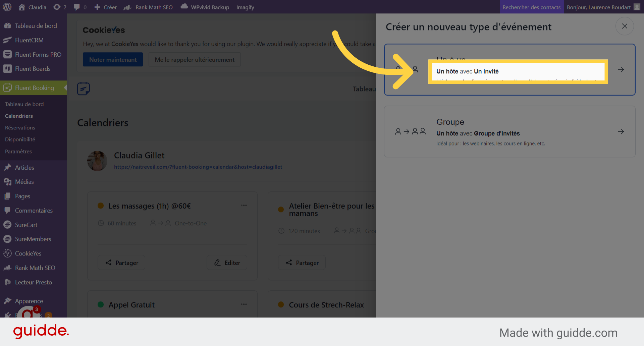Open options menu for Les massages card

pos(244,205)
